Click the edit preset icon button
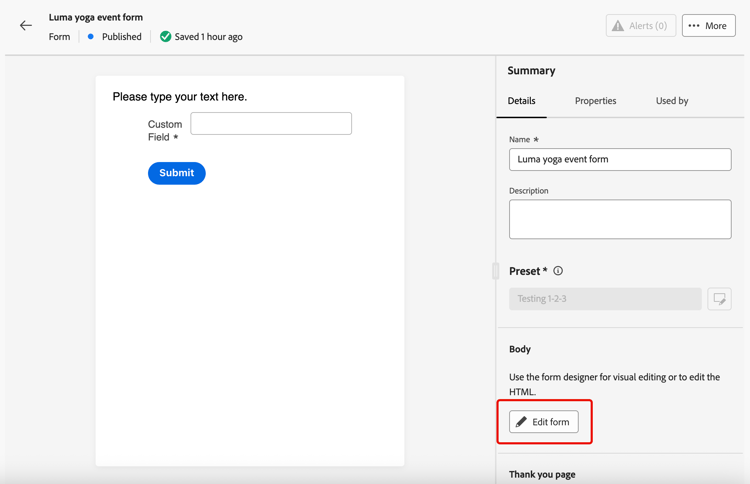This screenshot has height=484, width=750. coord(719,299)
